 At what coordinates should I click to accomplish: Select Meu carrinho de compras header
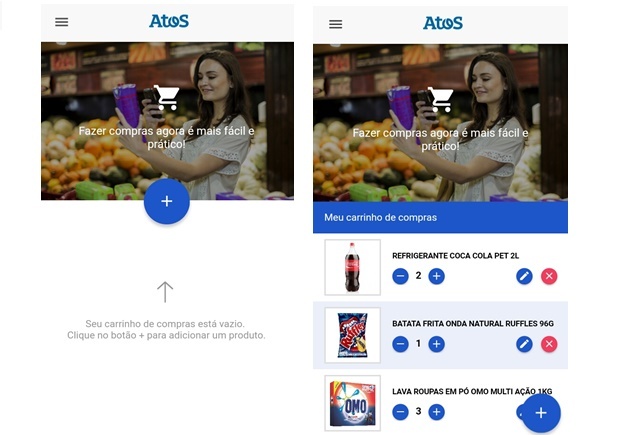tap(440, 217)
